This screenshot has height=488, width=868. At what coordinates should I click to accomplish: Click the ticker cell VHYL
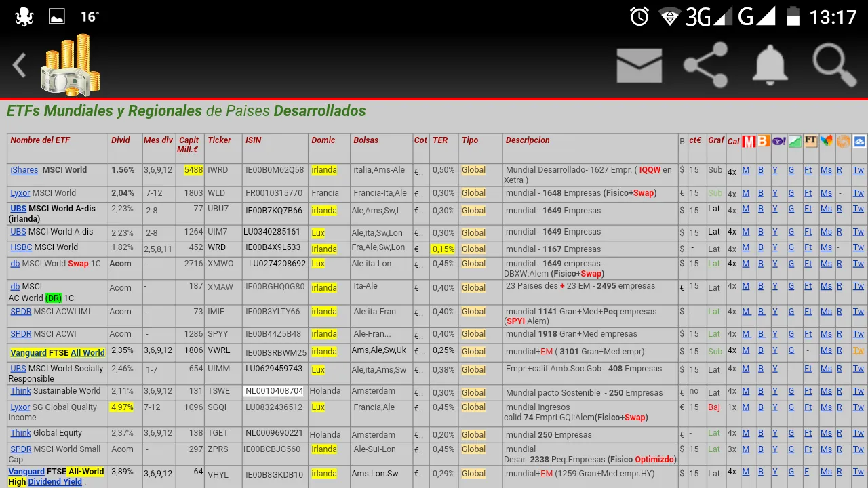[x=218, y=474]
